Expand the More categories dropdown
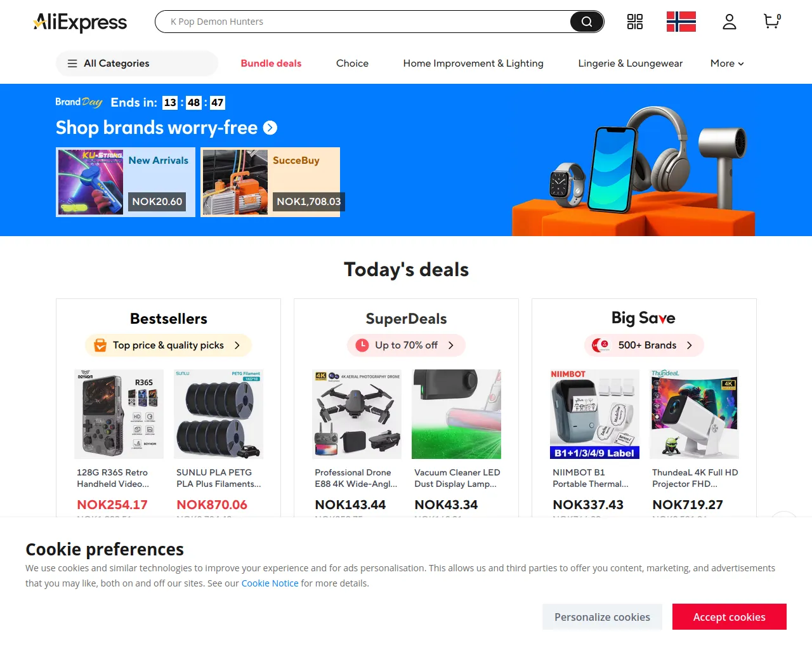The width and height of the screenshot is (812, 650). point(727,63)
